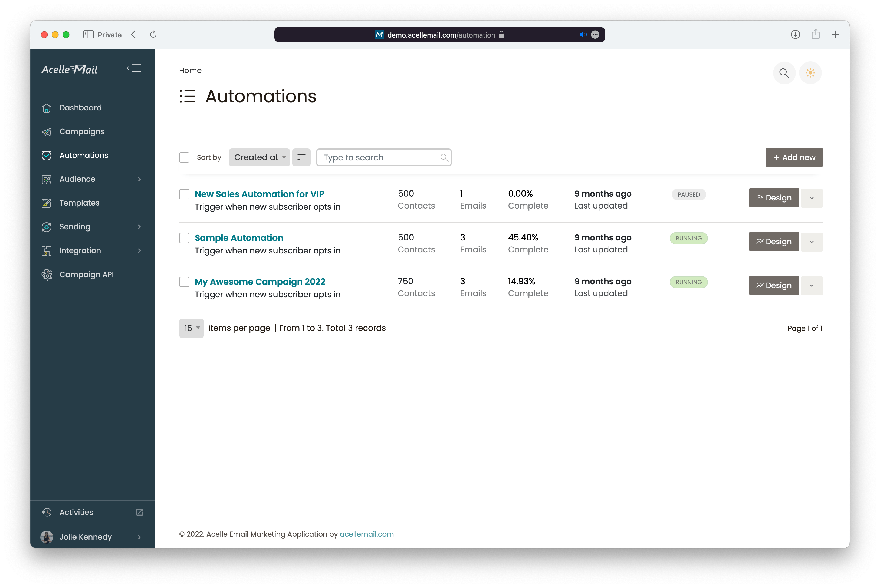Click the Campaign API sidebar icon

click(x=47, y=274)
